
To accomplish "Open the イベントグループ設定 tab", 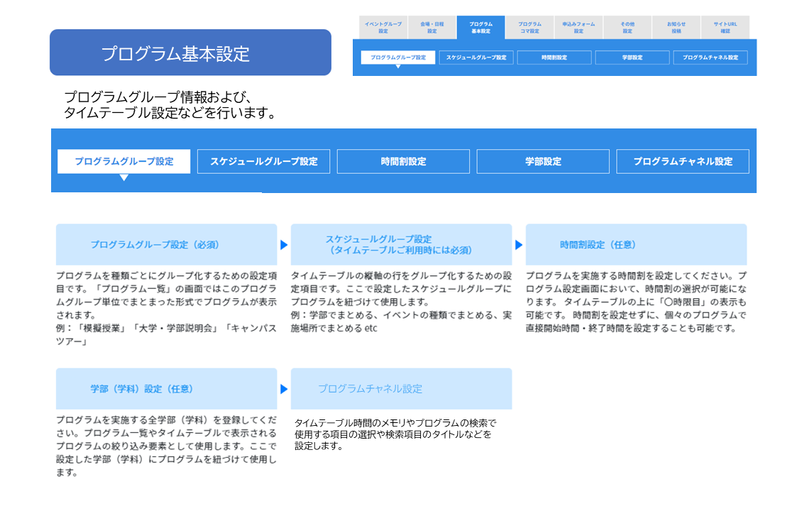I will 383,28.
